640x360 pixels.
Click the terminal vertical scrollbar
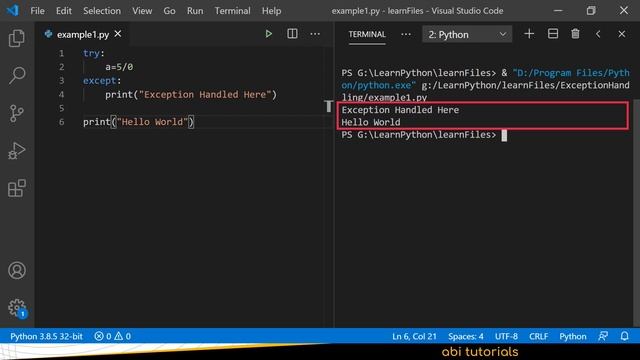click(636, 212)
